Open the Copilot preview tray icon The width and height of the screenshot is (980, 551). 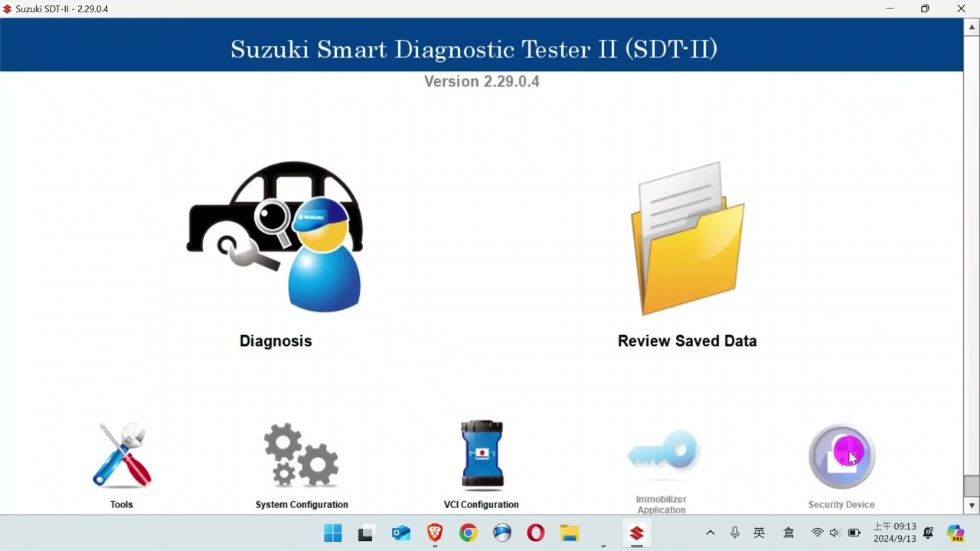click(x=955, y=533)
